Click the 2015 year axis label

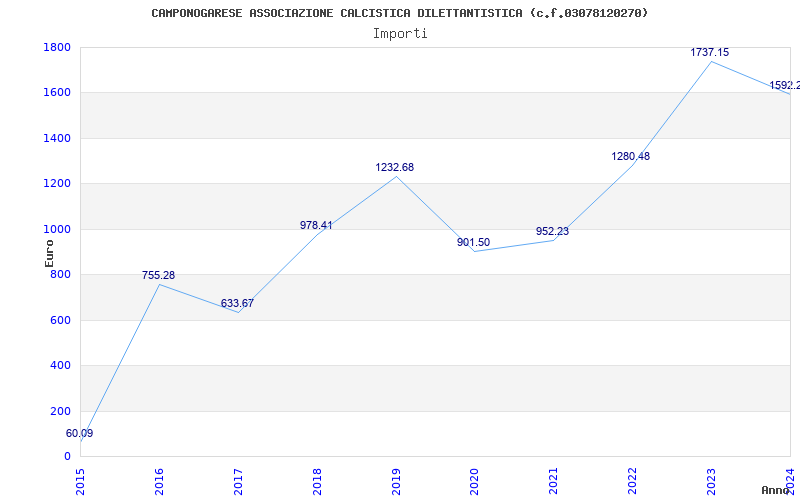pos(80,482)
